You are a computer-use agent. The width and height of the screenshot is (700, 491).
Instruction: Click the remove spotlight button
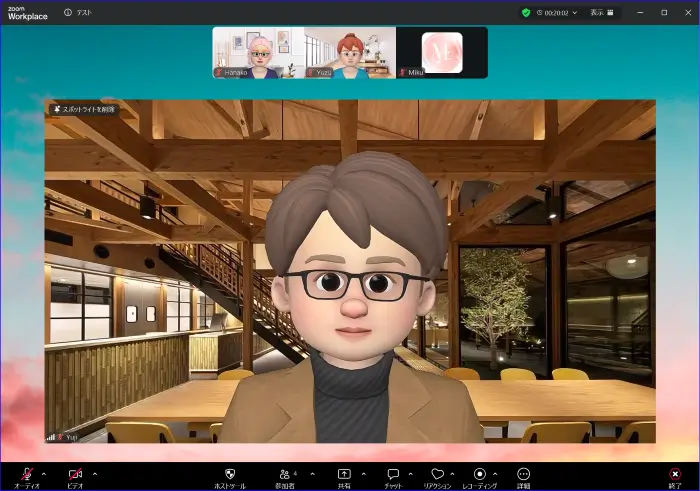[x=84, y=109]
